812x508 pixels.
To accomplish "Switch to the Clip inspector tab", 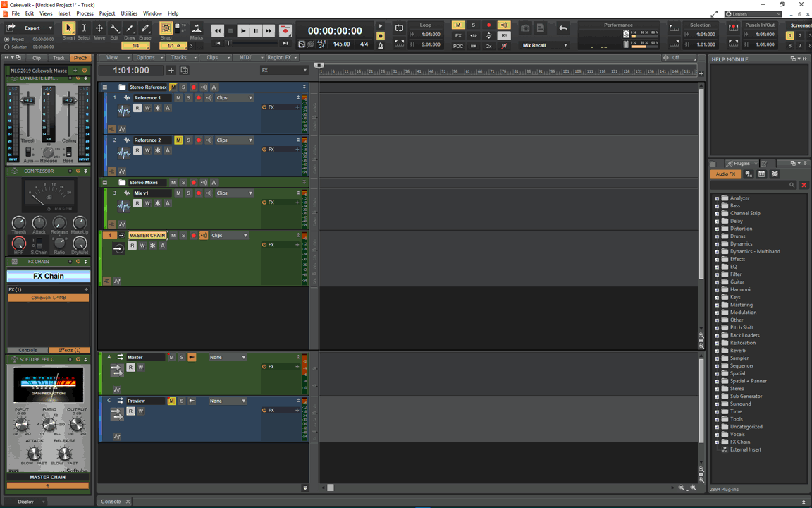I will 37,58.
